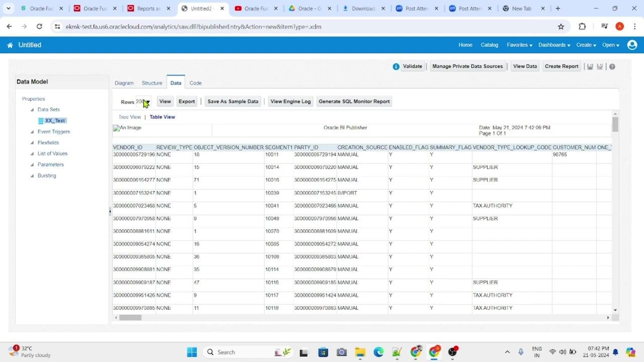The image size is (644, 362).
Task: Switch to the Diagram tab
Action: [x=124, y=83]
